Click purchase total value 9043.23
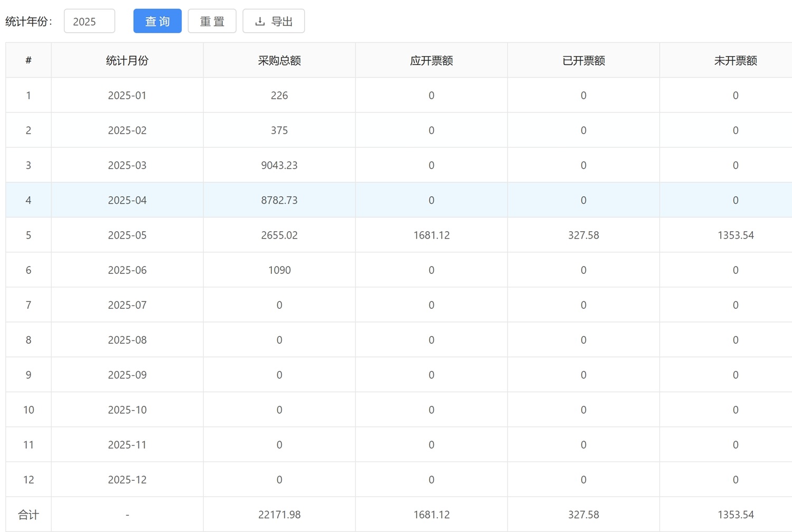The height and width of the screenshot is (532, 792). [279, 165]
